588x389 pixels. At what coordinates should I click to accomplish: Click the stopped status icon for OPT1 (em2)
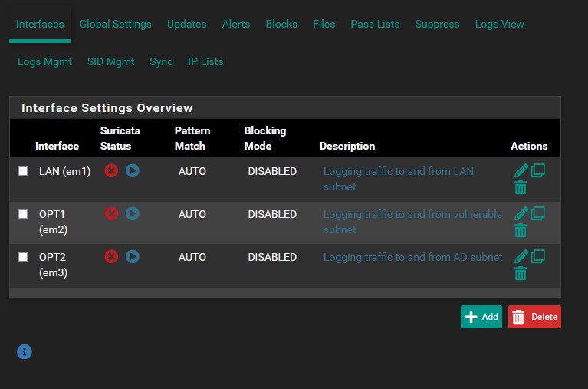pyautogui.click(x=111, y=213)
